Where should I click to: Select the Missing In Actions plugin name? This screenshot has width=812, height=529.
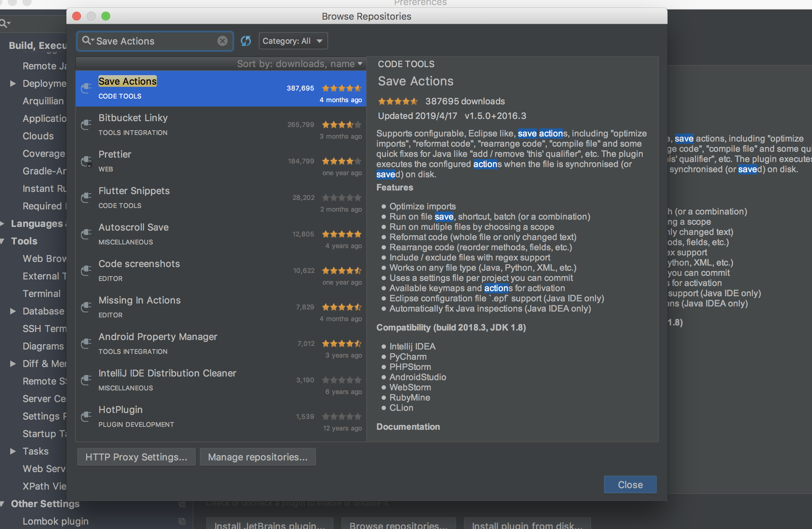click(139, 300)
